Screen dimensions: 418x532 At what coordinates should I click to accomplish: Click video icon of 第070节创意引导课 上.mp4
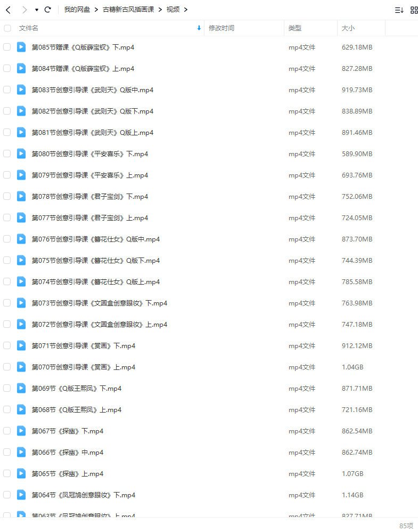tap(21, 367)
